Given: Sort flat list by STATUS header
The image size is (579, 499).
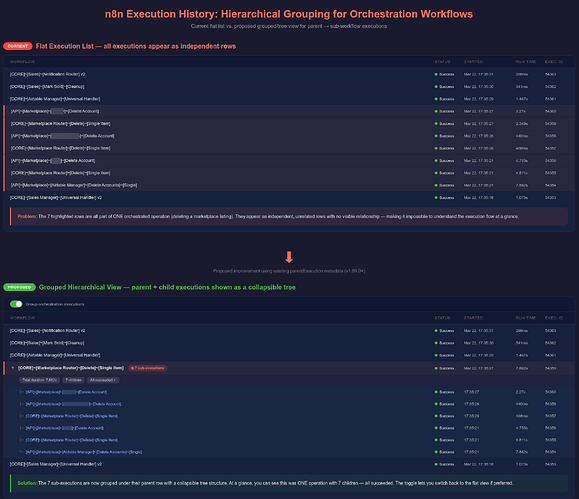Looking at the screenshot, I should click(442, 62).
